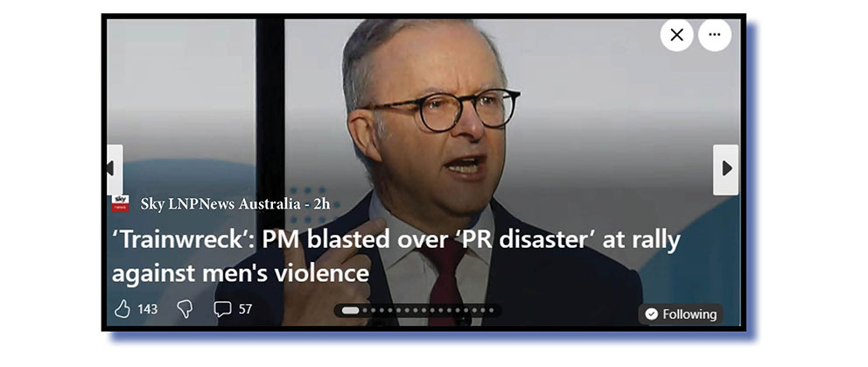View the 57 comments count
This screenshot has height=367, width=868.
(245, 309)
